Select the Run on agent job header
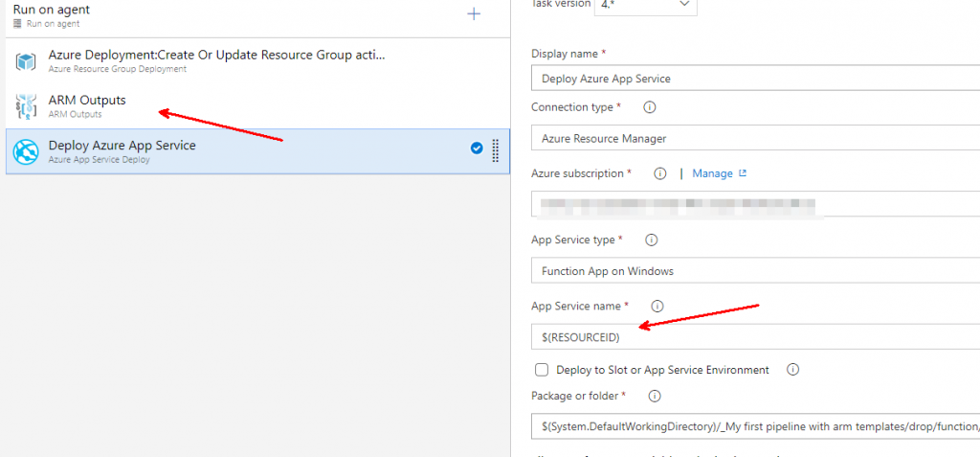980x457 pixels. coord(257,17)
